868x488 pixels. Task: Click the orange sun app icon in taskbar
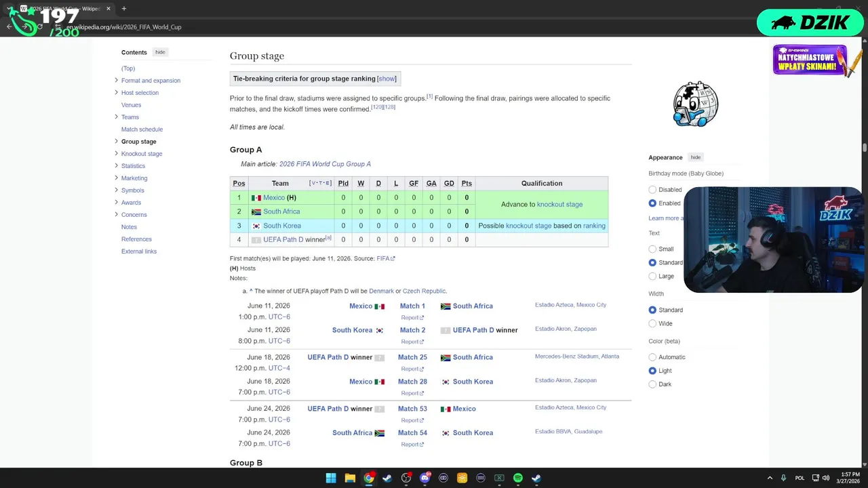click(x=462, y=478)
